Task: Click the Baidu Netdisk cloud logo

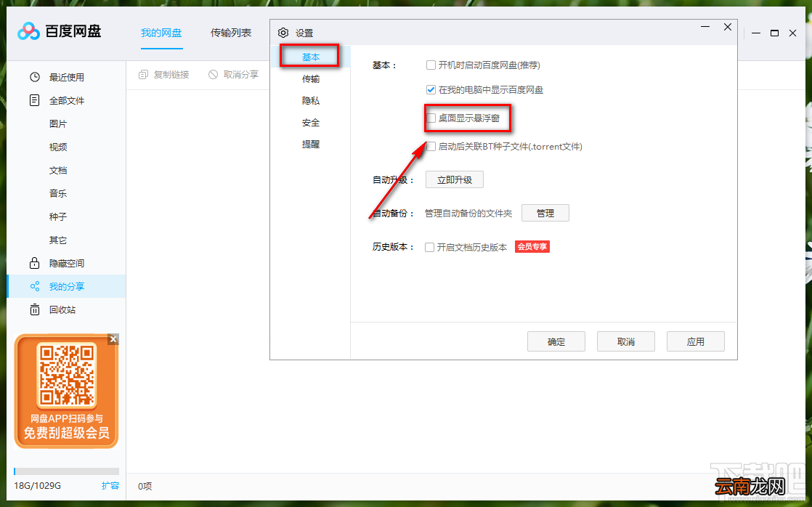Action: [x=28, y=31]
